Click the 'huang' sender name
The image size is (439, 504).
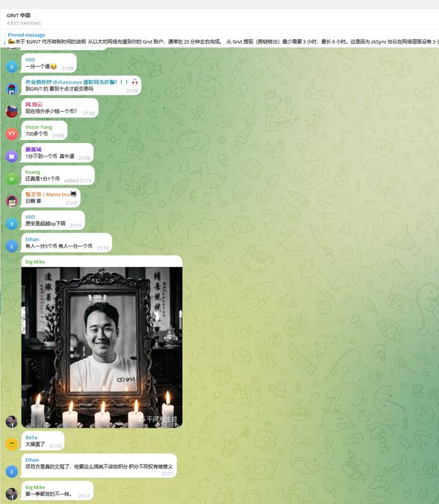33,172
